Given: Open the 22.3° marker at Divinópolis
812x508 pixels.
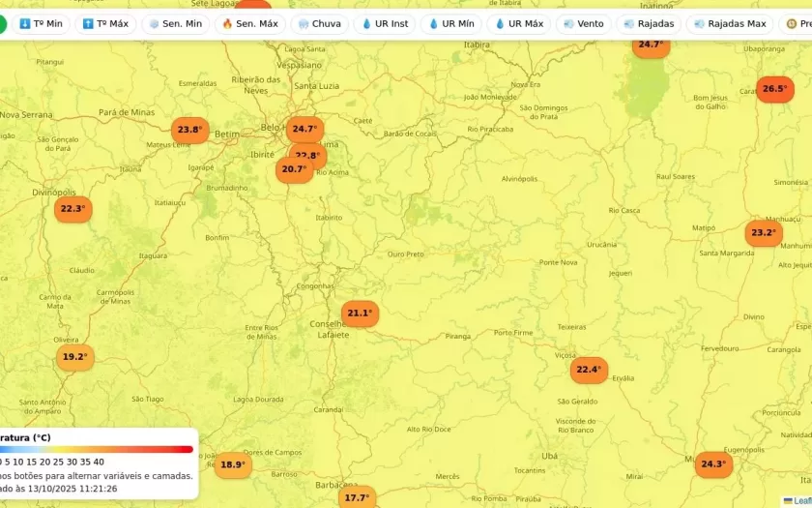Looking at the screenshot, I should click(x=73, y=209).
